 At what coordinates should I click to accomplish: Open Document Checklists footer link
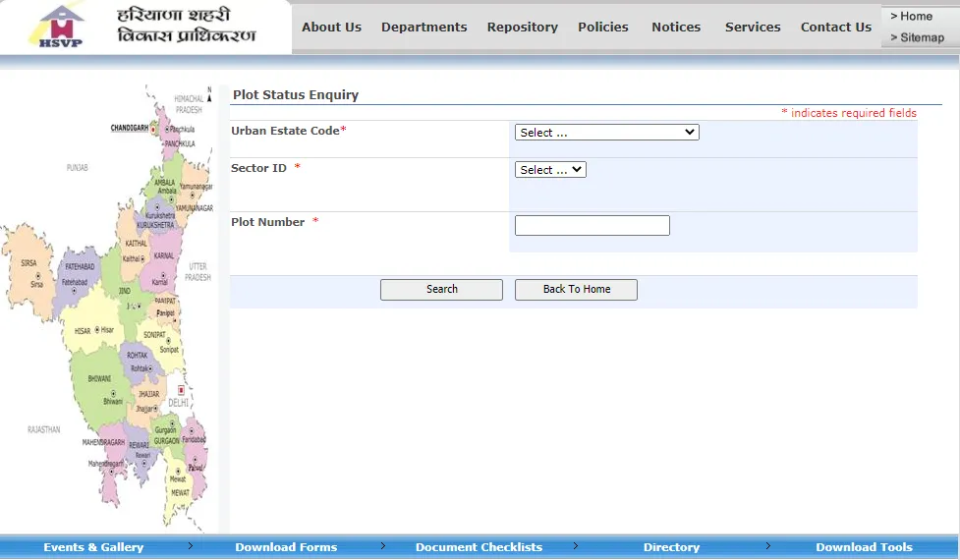479,547
